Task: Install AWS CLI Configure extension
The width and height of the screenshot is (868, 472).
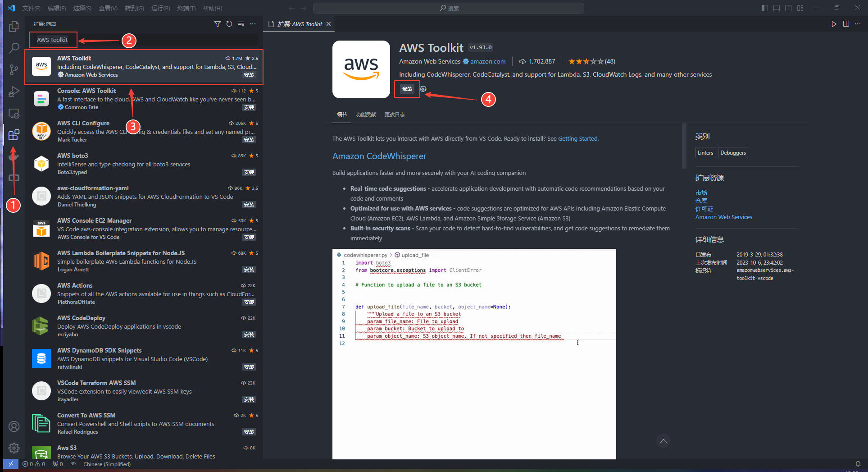Action: pos(249,140)
